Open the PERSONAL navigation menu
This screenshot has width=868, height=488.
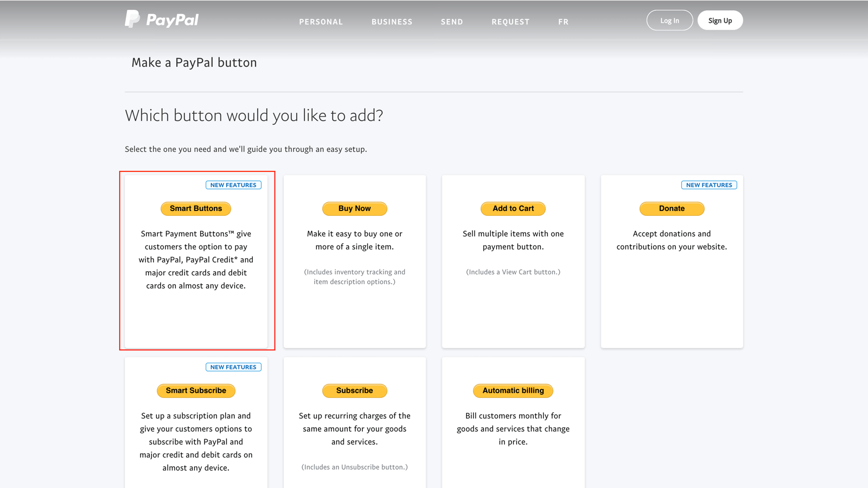point(321,22)
